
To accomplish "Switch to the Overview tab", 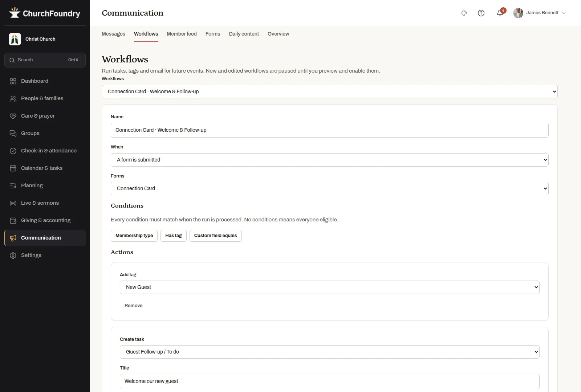I will click(x=278, y=34).
